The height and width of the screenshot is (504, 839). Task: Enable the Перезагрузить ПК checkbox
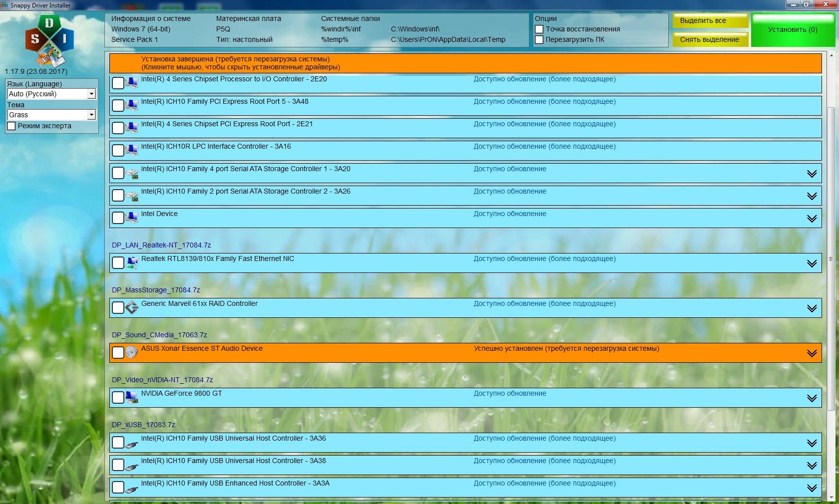(x=539, y=40)
